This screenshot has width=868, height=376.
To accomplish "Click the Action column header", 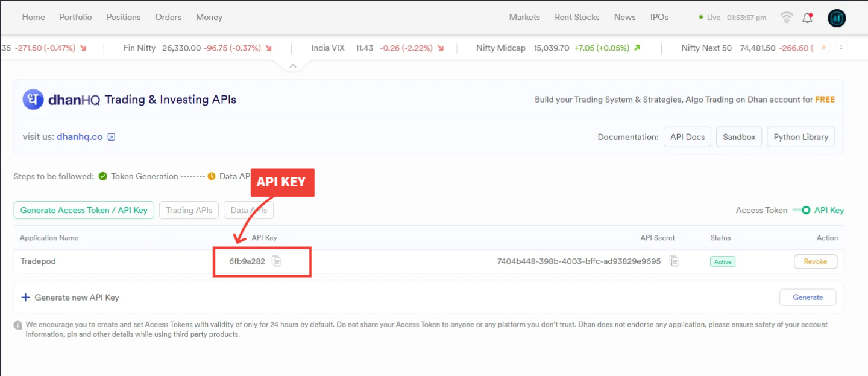I will point(827,238).
